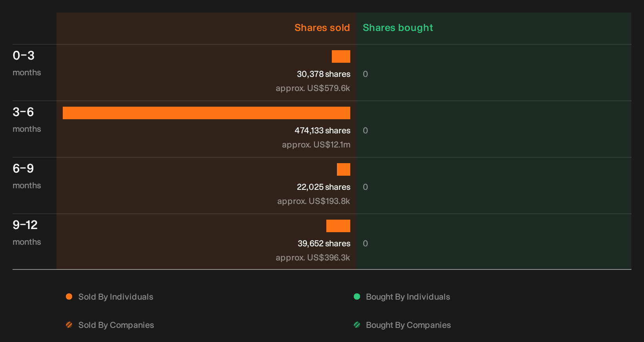Click the 39,652 shares value
The height and width of the screenshot is (342, 644).
click(x=324, y=244)
